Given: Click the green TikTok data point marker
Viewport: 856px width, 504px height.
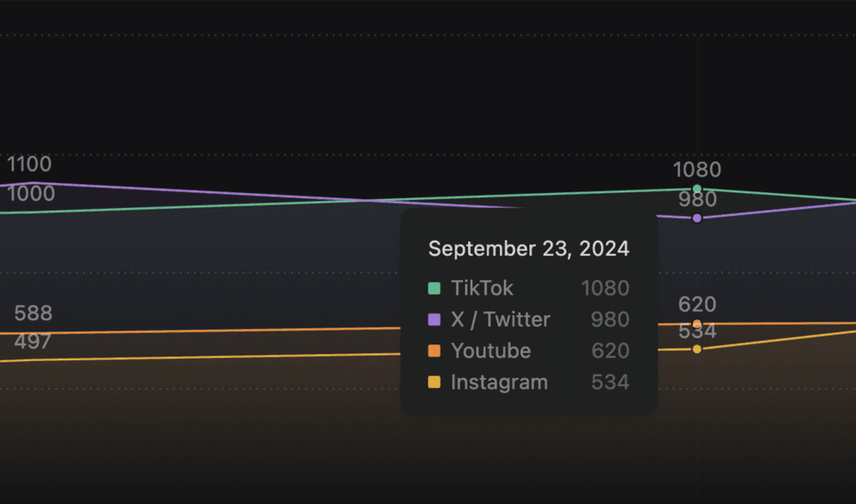Looking at the screenshot, I should (697, 189).
